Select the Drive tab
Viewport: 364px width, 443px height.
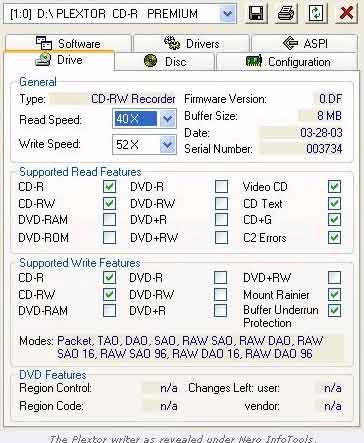pos(59,60)
